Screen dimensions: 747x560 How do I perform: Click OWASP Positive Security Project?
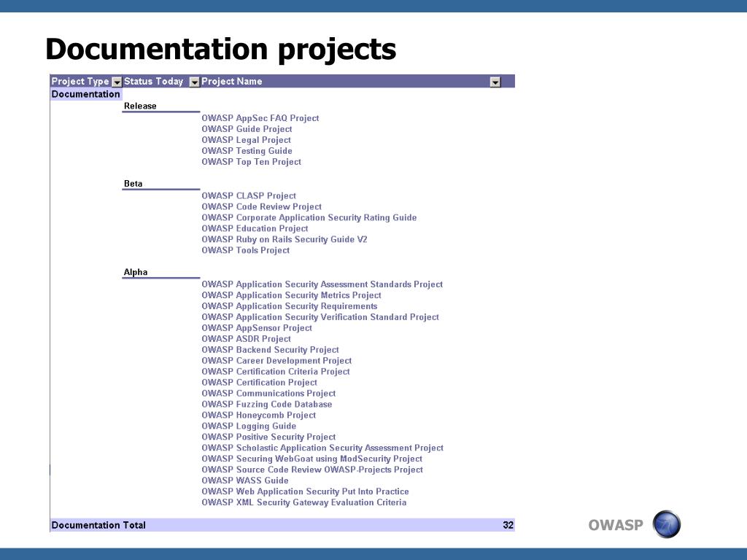click(268, 437)
